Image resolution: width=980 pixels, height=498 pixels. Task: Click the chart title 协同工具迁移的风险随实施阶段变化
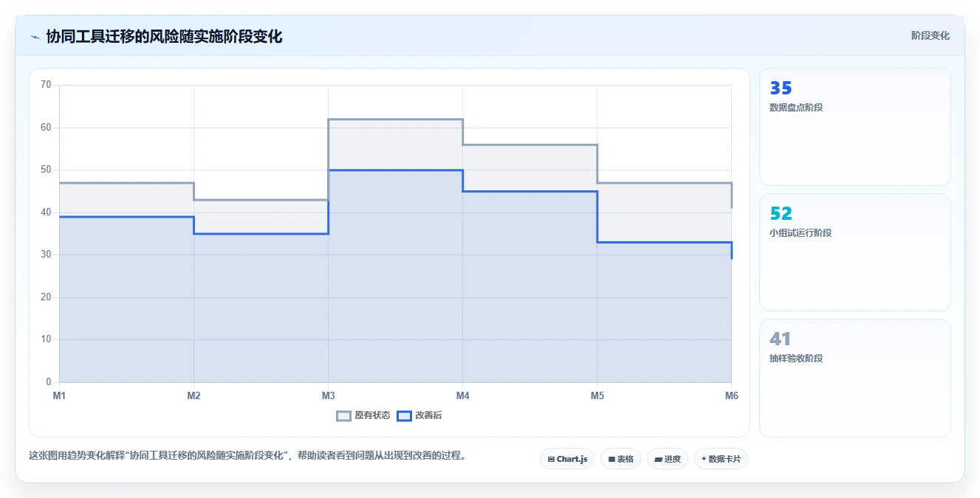pyautogui.click(x=164, y=36)
